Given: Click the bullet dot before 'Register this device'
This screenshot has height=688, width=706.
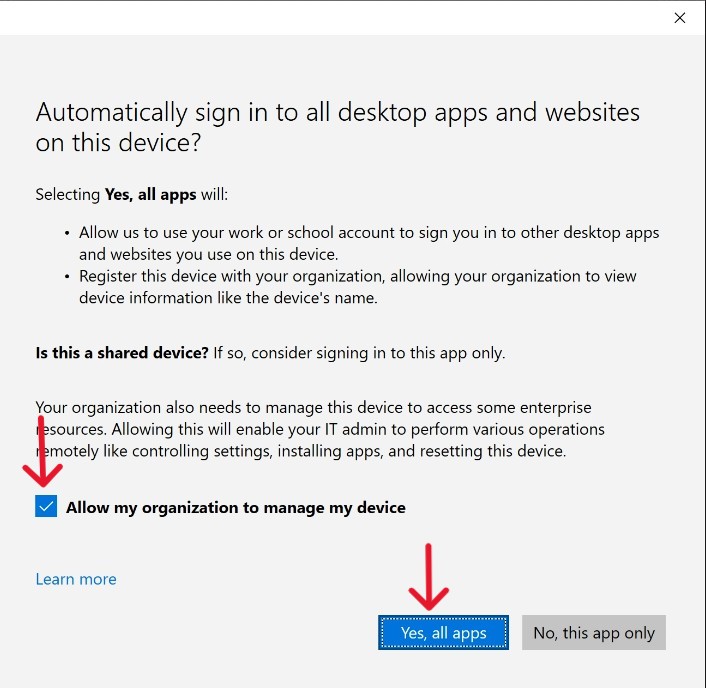Looking at the screenshot, I should [67, 276].
